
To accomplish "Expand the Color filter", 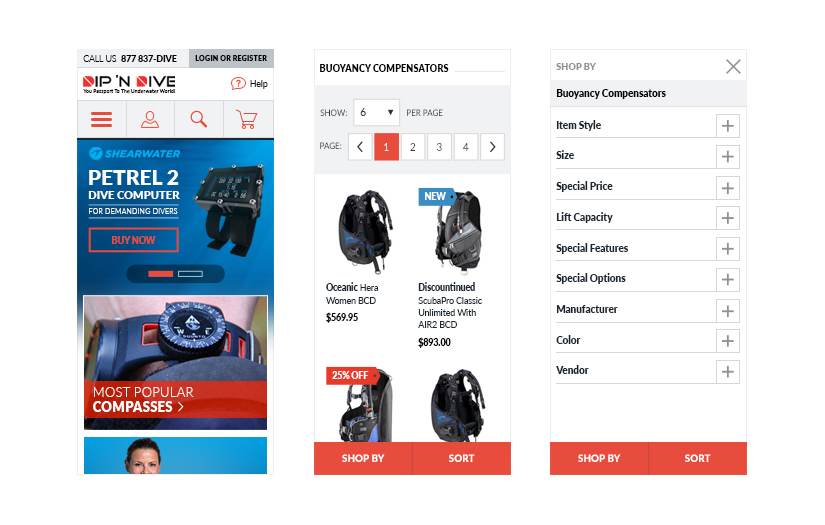I will coord(728,341).
